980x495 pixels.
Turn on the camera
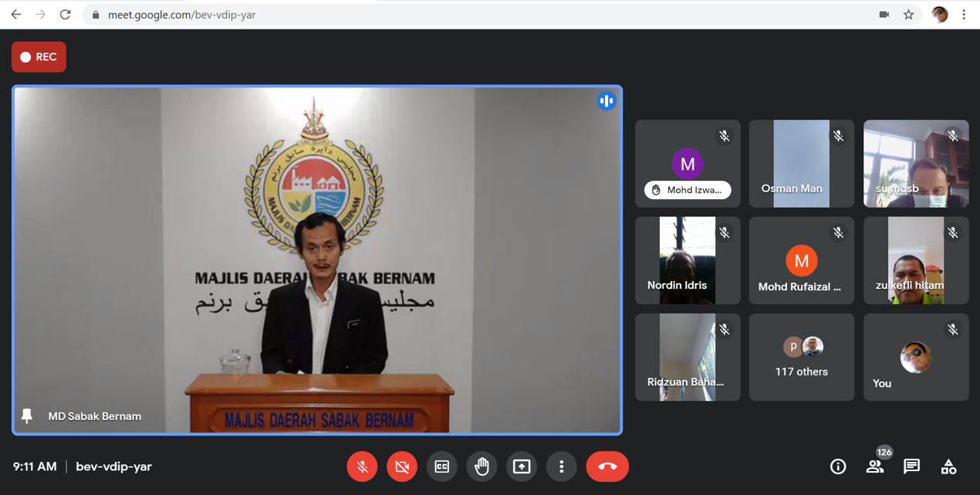tap(402, 466)
